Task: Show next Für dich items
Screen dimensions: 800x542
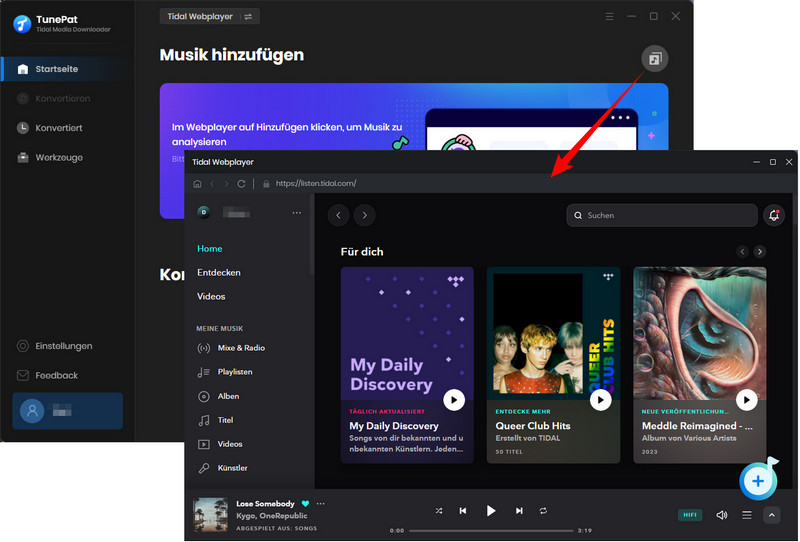Action: [x=760, y=252]
